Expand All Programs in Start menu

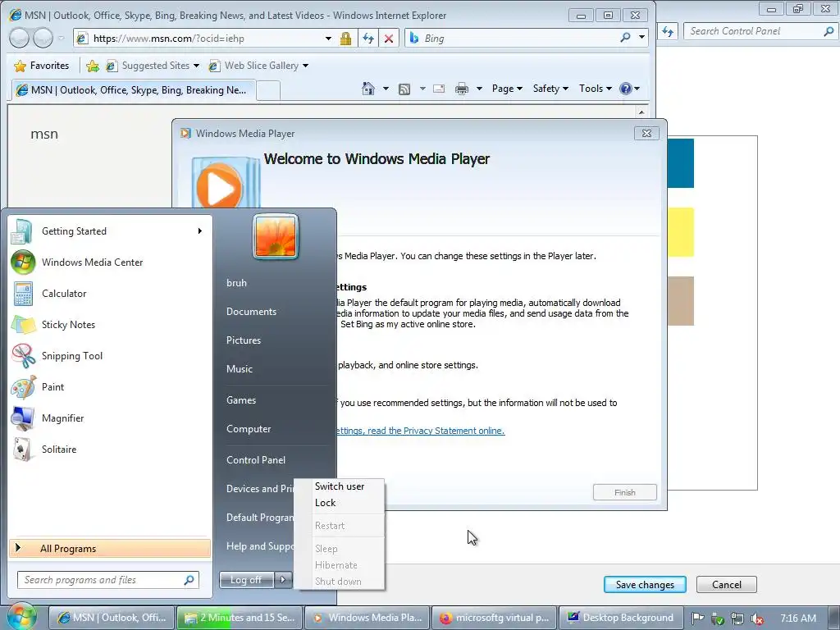(110, 549)
